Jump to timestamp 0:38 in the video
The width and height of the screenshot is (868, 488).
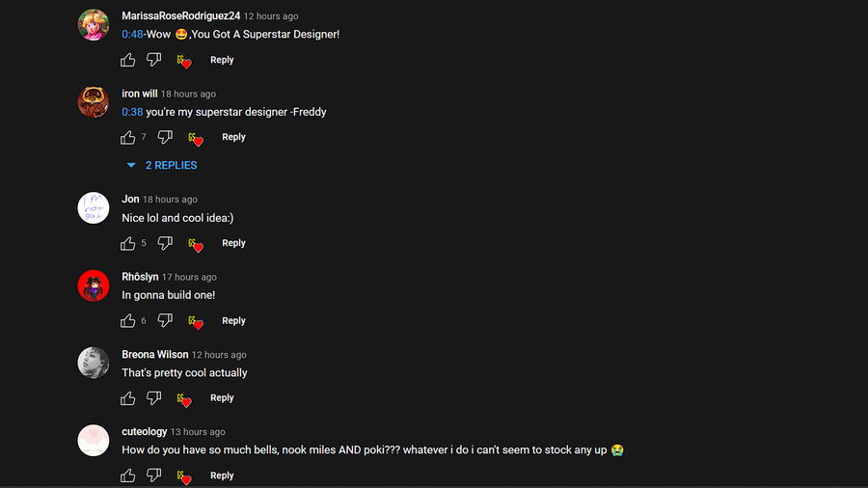(x=132, y=112)
